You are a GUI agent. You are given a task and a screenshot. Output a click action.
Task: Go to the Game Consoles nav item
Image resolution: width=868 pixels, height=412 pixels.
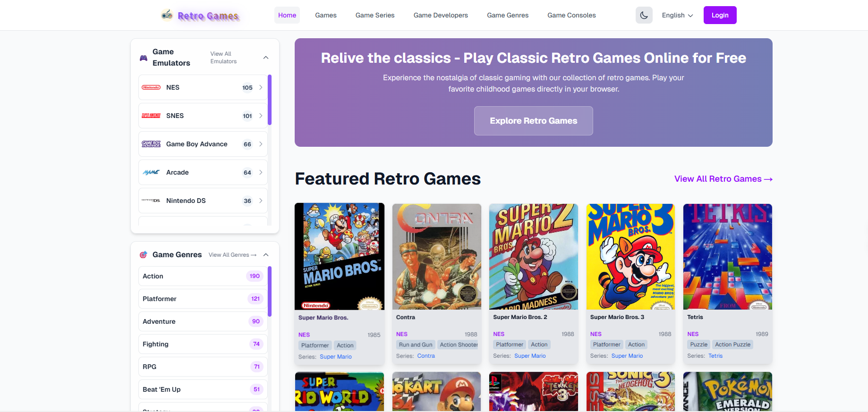point(571,15)
